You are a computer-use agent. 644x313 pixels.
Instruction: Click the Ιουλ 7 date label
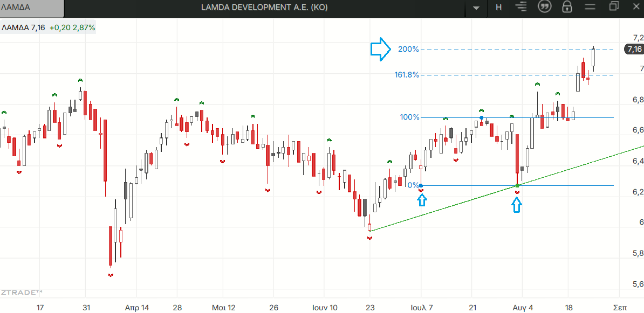click(422, 307)
